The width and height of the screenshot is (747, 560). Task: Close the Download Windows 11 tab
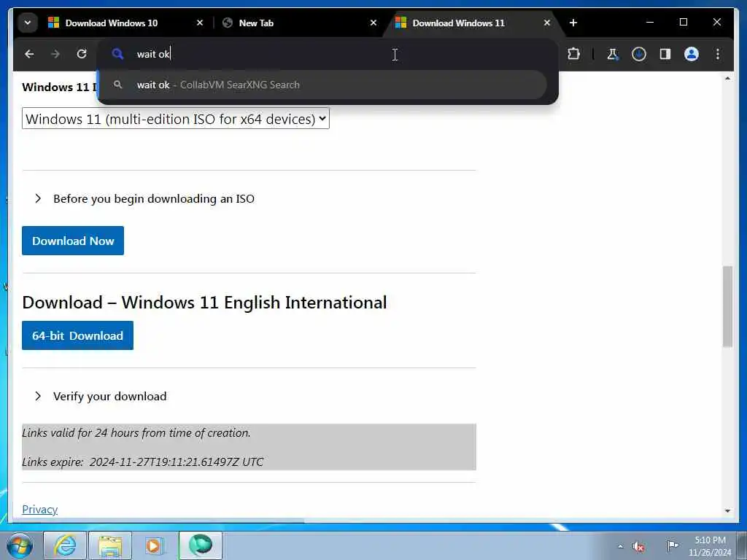click(547, 23)
